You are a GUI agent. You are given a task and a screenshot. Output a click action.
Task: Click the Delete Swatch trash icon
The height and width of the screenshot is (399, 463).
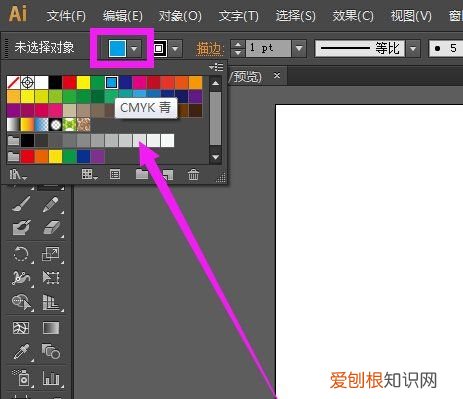(193, 174)
